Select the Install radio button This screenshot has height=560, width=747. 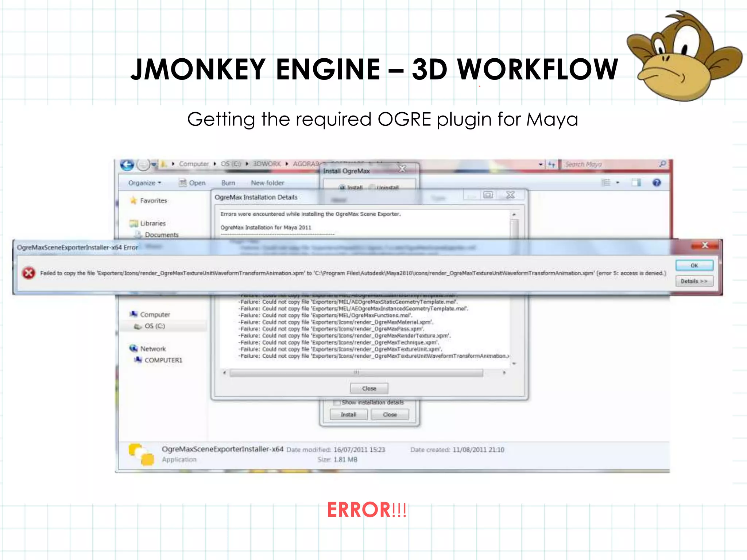pyautogui.click(x=342, y=187)
